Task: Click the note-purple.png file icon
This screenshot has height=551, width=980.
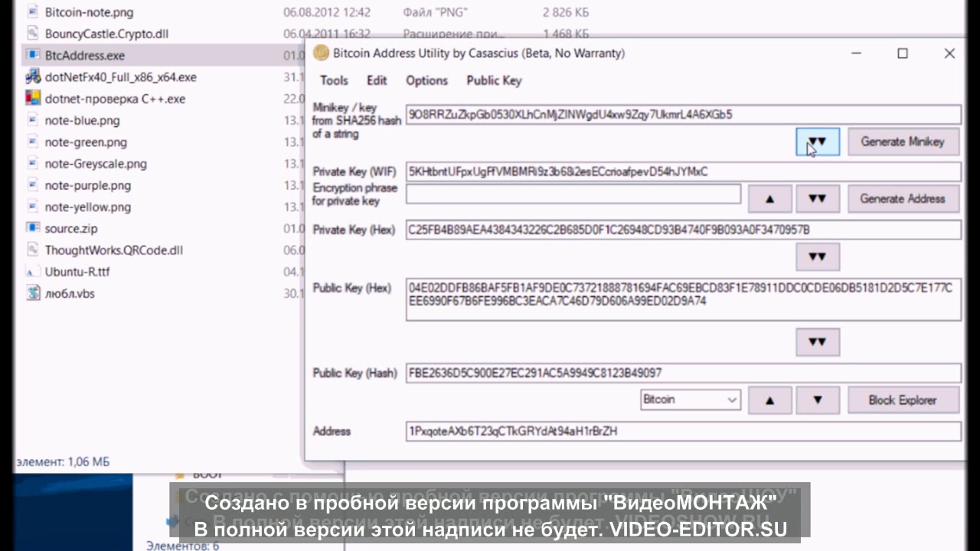Action: [x=33, y=185]
